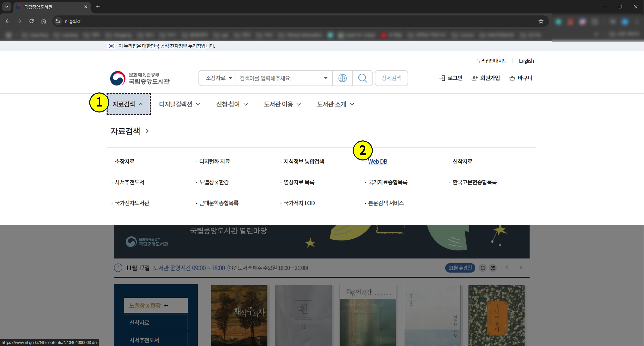Click the browser home icon
The image size is (644, 346).
43,21
